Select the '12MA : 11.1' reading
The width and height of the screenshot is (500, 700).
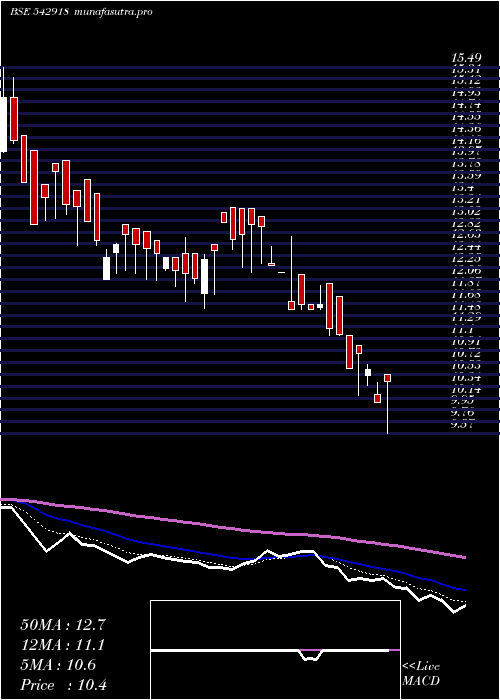tap(62, 645)
